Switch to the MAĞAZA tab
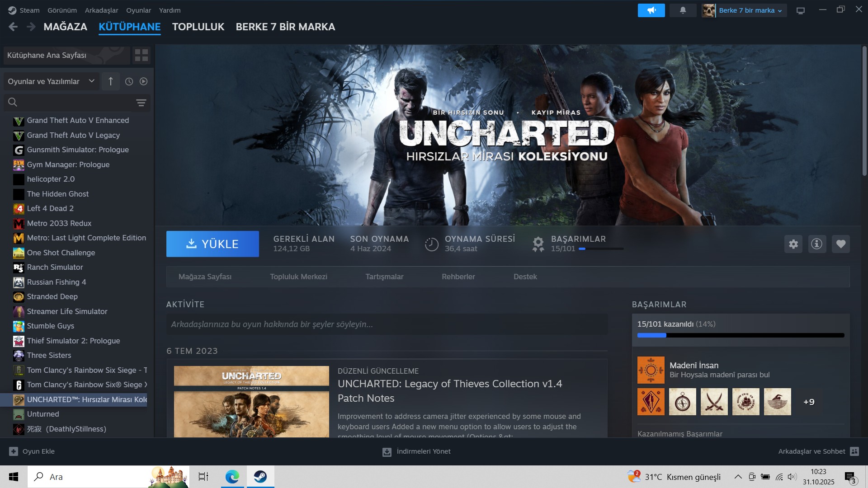This screenshot has width=868, height=488. (65, 27)
